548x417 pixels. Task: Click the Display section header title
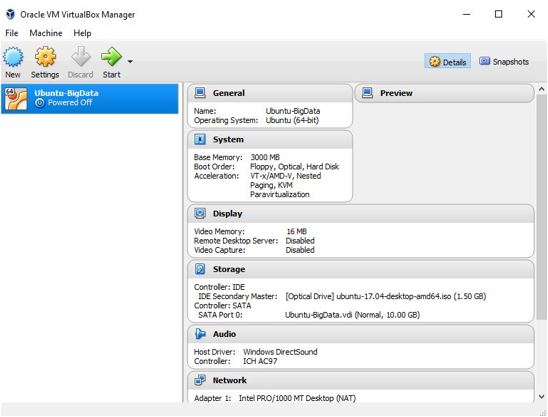(228, 213)
